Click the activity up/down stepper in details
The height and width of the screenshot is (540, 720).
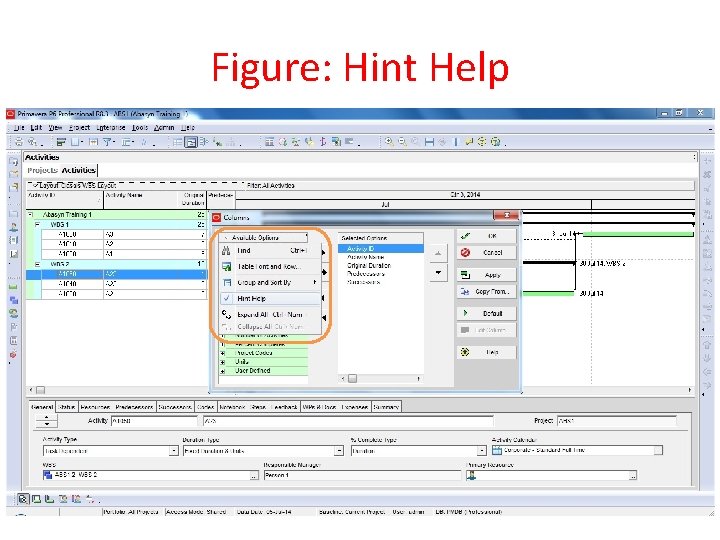pyautogui.click(x=46, y=421)
